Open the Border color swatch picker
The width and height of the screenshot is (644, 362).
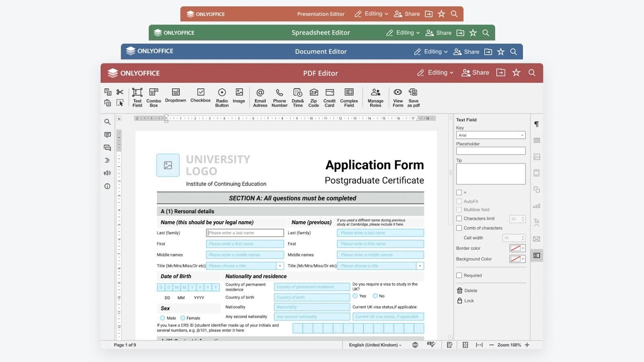pyautogui.click(x=516, y=248)
